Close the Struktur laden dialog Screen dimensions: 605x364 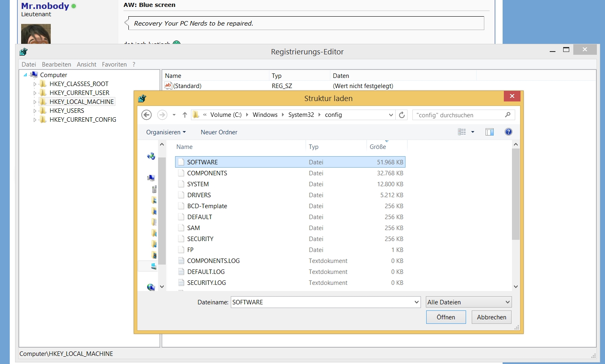[512, 96]
